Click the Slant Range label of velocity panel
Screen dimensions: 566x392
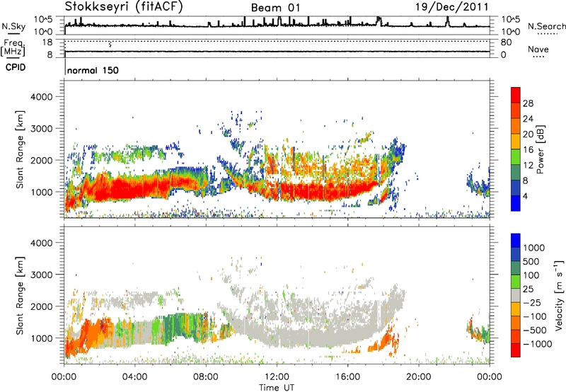point(20,295)
